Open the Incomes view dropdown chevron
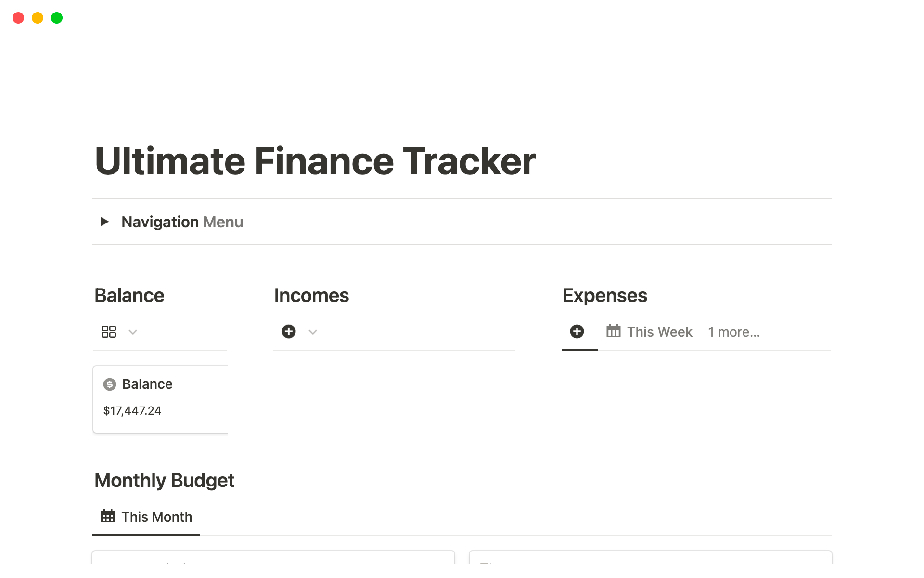 click(313, 332)
